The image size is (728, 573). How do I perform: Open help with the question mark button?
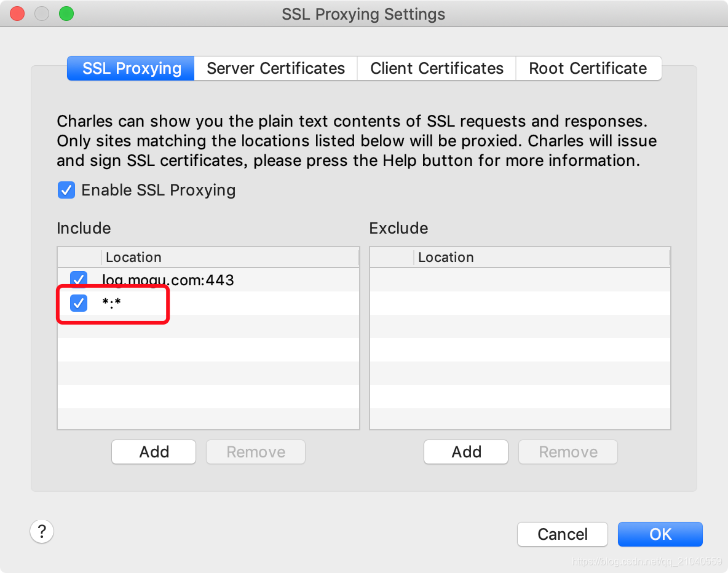click(42, 531)
